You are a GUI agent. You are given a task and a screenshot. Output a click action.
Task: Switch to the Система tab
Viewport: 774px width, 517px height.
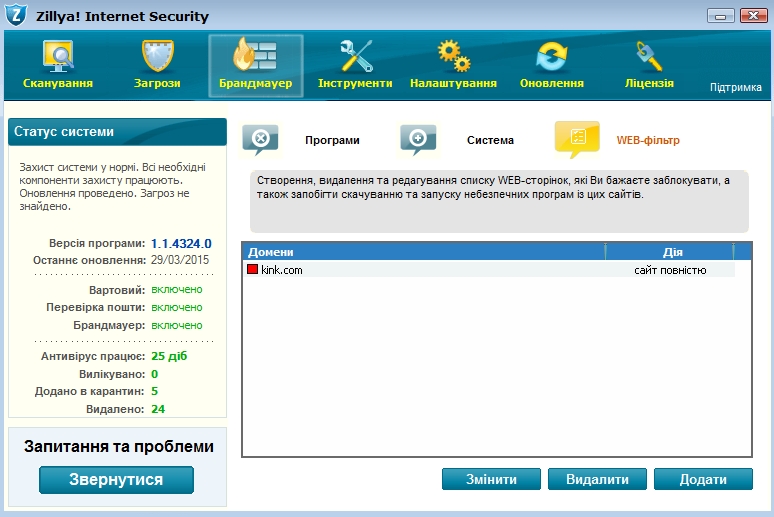coord(490,141)
